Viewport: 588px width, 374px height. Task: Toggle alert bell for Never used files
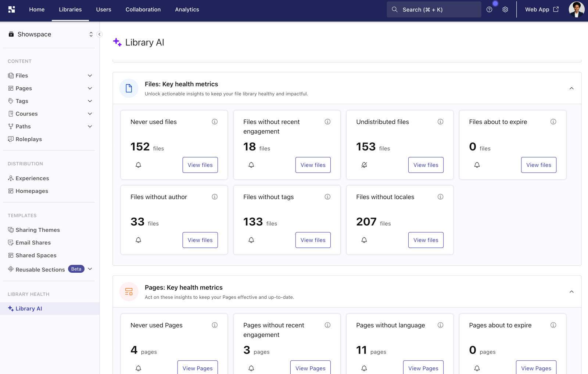pos(138,165)
